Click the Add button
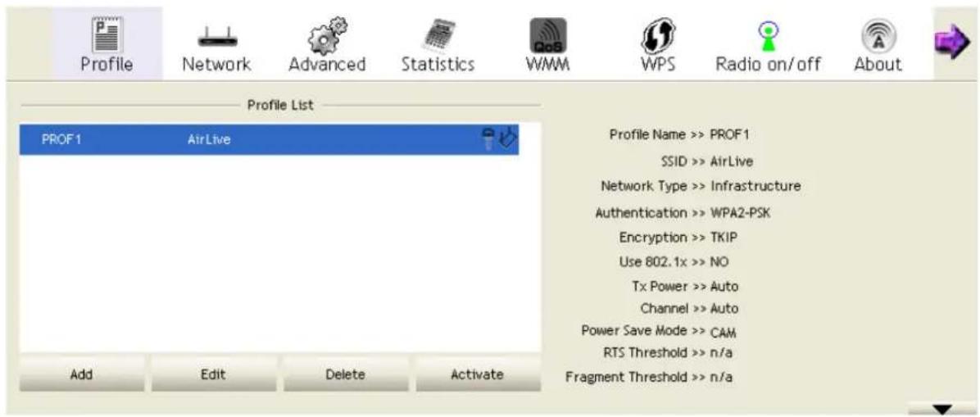 pyautogui.click(x=81, y=374)
